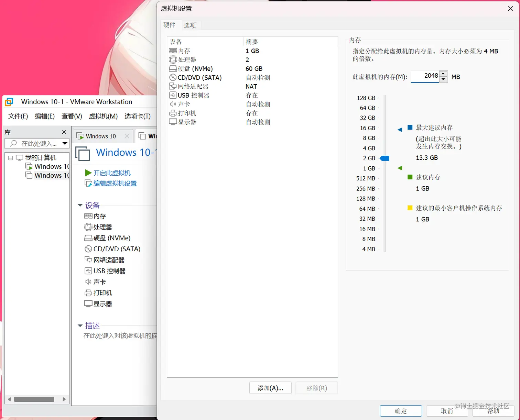The width and height of the screenshot is (520, 420).
Task: Click memory icon in VMware devices panel
Action: coord(88,216)
